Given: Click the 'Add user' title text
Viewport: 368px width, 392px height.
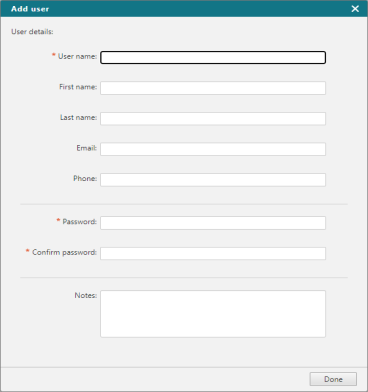Looking at the screenshot, I should point(30,9).
